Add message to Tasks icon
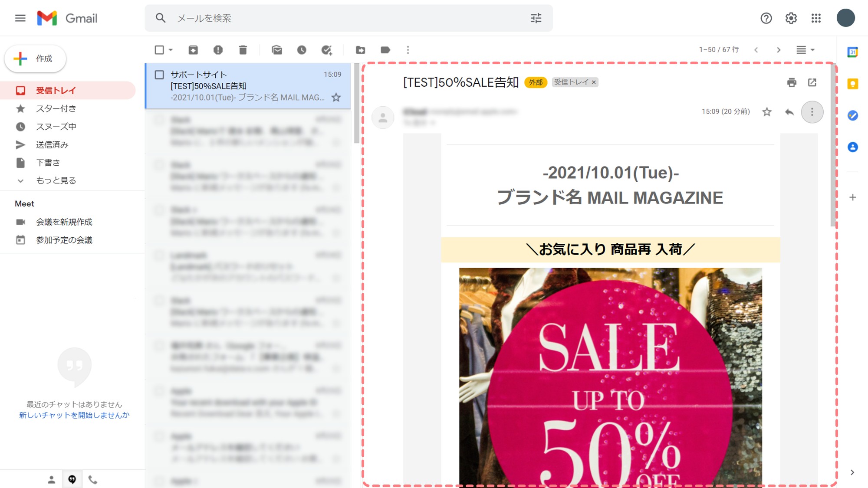This screenshot has height=488, width=868. coord(327,50)
